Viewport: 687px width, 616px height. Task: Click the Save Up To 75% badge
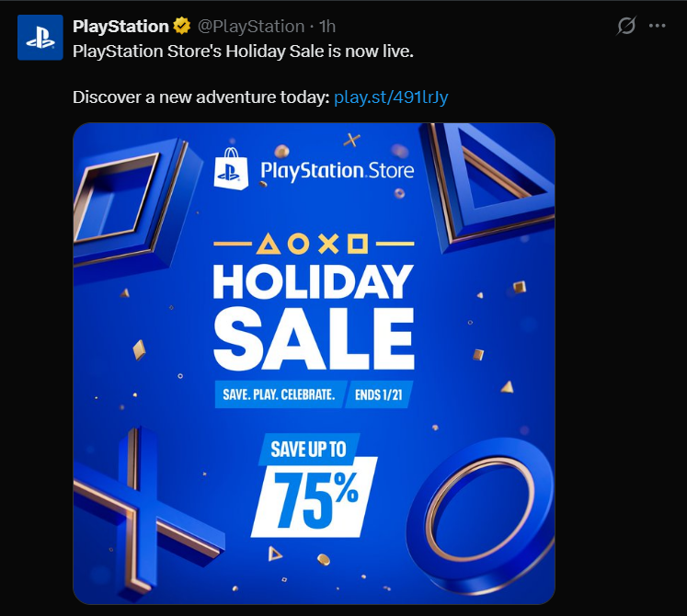coord(315,485)
